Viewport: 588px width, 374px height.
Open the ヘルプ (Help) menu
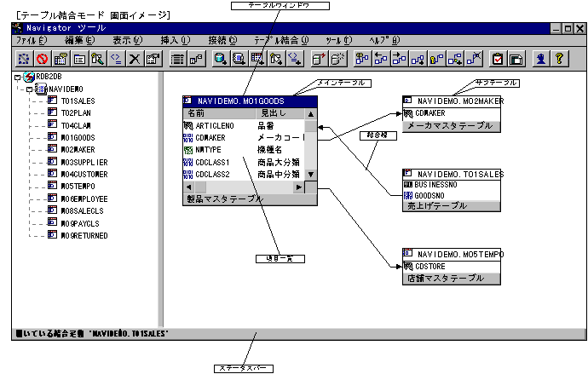point(383,40)
